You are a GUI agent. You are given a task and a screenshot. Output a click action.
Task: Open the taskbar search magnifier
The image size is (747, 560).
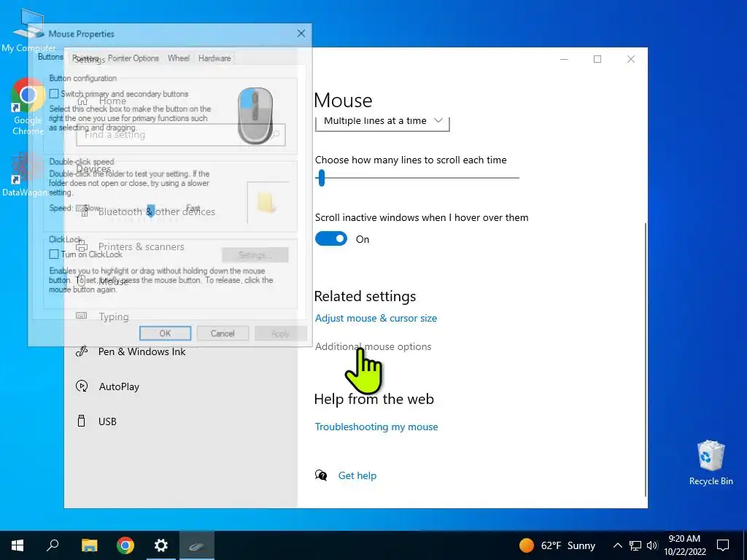pyautogui.click(x=53, y=545)
